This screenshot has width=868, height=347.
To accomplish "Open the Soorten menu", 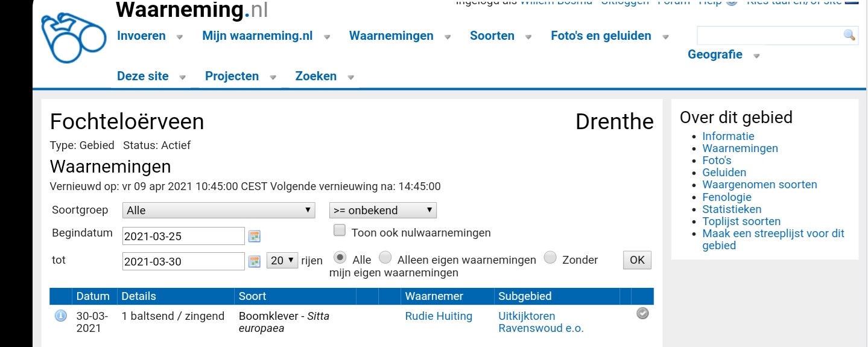I will point(492,36).
